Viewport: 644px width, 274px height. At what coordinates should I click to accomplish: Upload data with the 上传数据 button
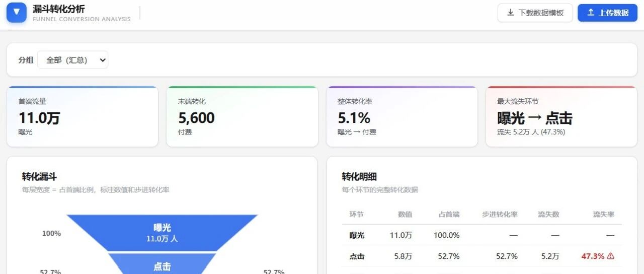click(x=607, y=13)
